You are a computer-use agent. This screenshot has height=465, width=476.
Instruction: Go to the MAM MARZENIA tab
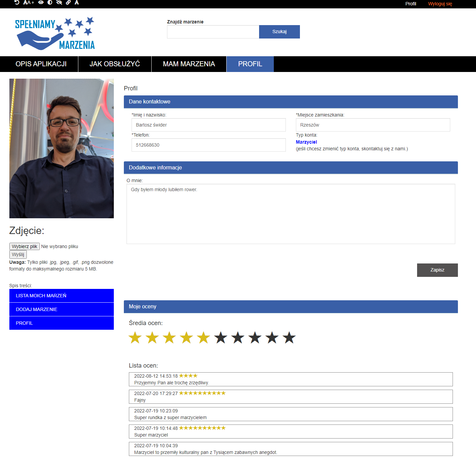pyautogui.click(x=189, y=64)
